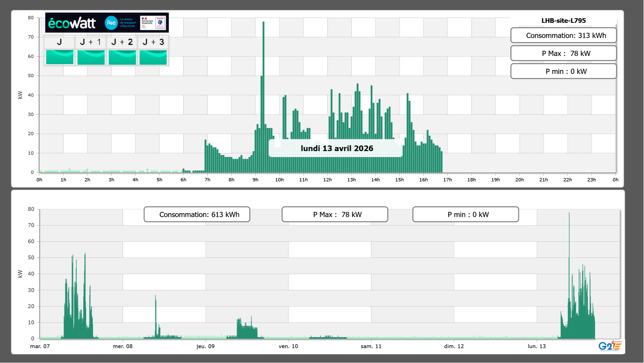Click the green signal under J + 2
Screen dimensions: 644x363
[122, 57]
